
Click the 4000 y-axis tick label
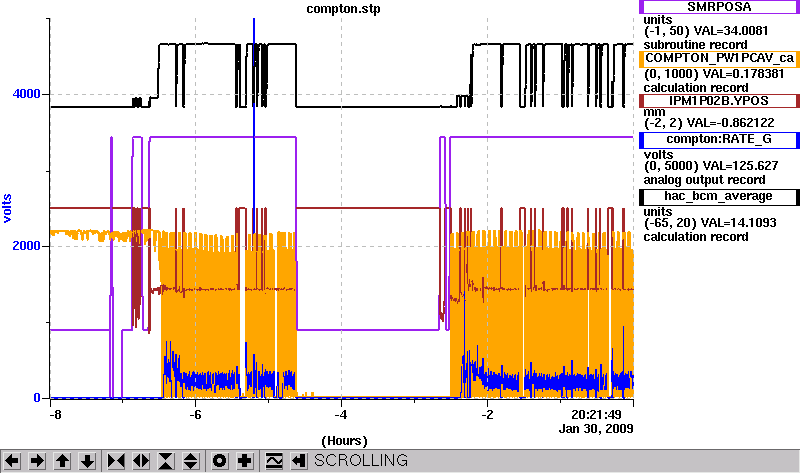[x=27, y=94]
